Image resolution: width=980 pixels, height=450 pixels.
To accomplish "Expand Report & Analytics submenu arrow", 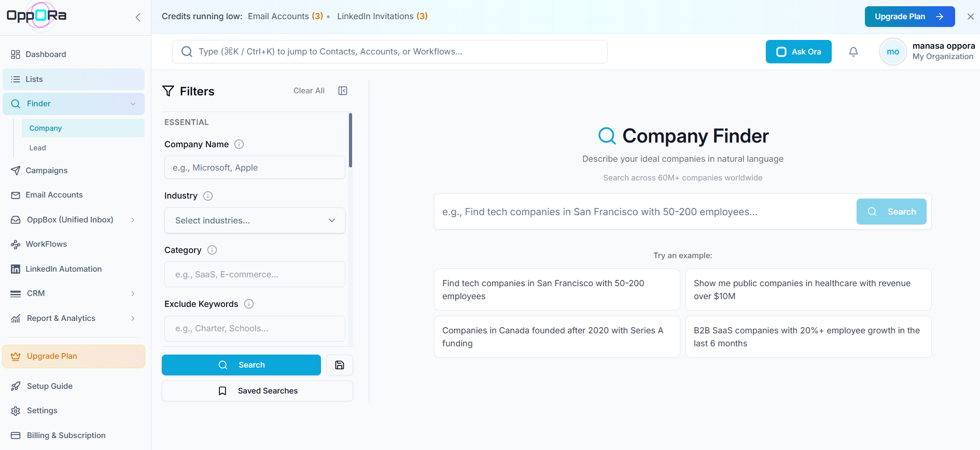I will pos(133,318).
